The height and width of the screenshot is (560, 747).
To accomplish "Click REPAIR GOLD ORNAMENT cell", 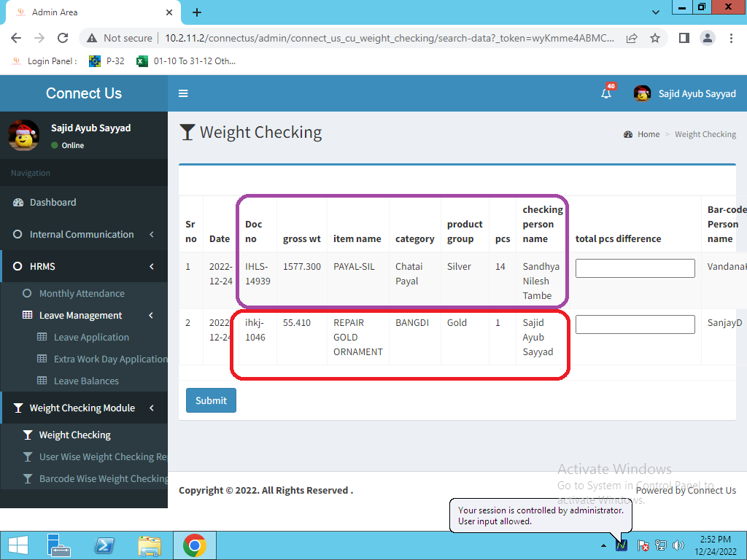I will [x=357, y=337].
